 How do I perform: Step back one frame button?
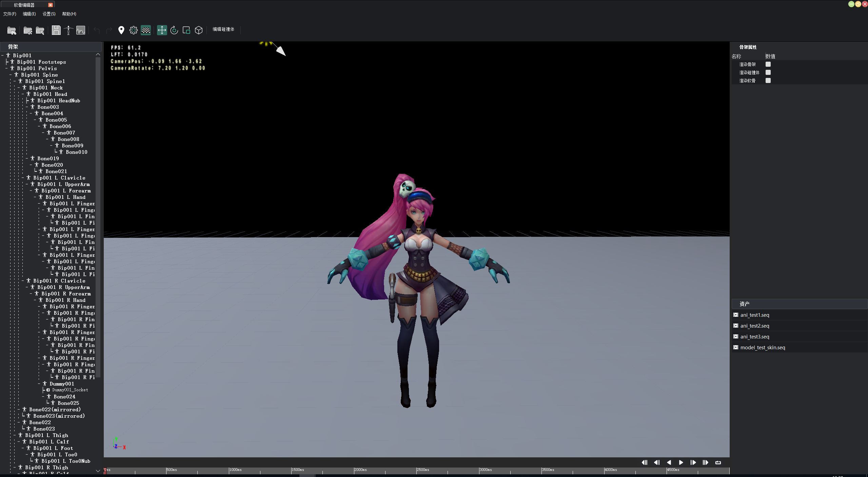click(x=657, y=462)
